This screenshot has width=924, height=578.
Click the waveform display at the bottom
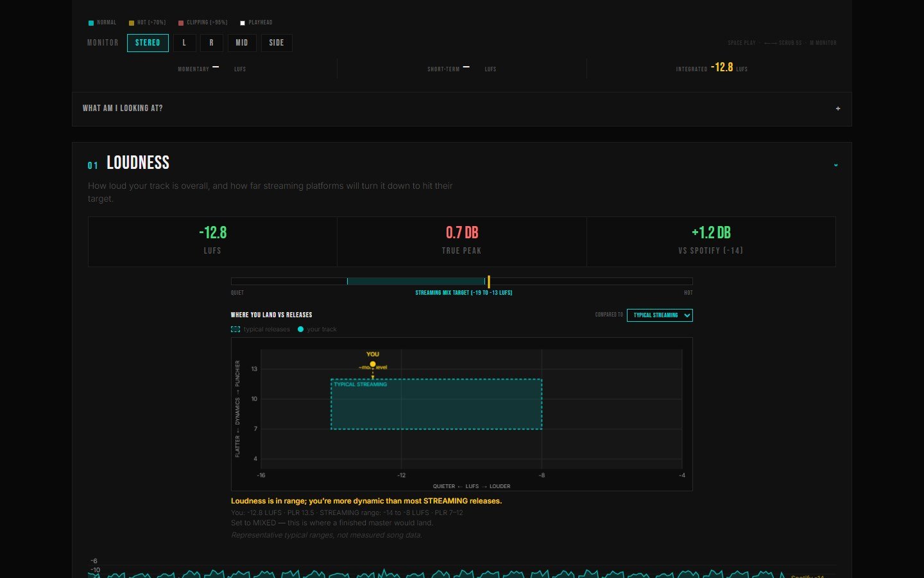[x=462, y=570]
